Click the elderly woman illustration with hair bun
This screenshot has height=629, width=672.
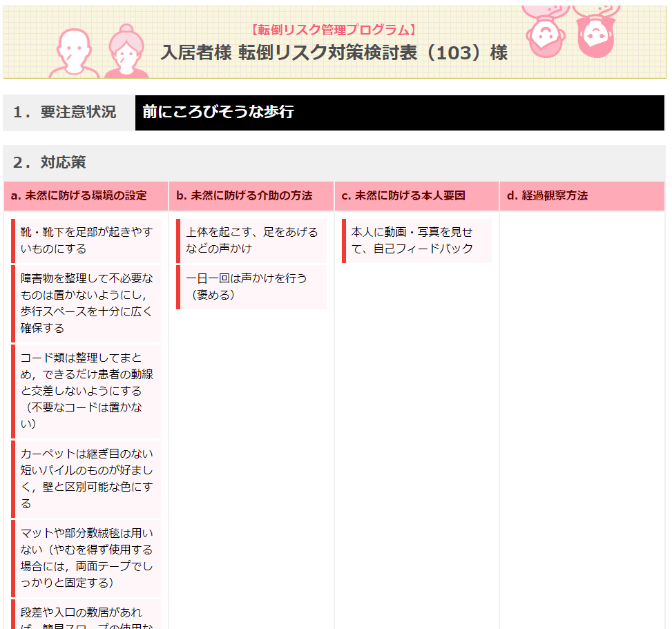tap(126, 52)
